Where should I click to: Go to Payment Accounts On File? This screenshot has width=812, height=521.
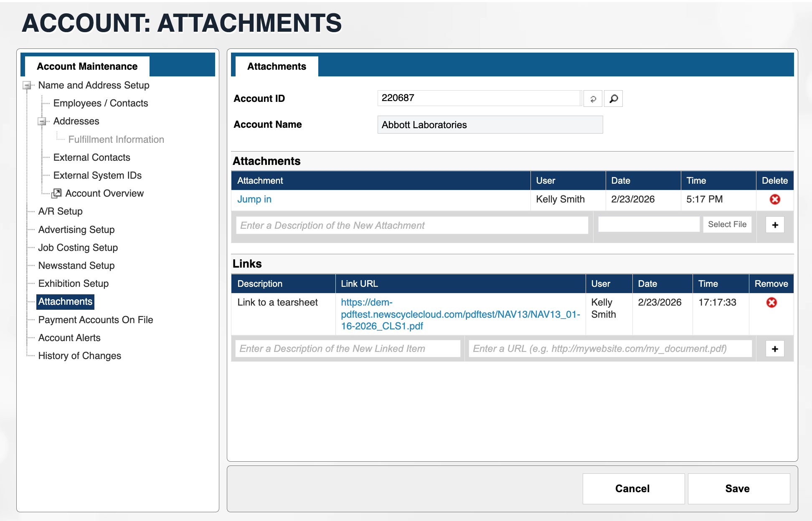click(x=95, y=320)
